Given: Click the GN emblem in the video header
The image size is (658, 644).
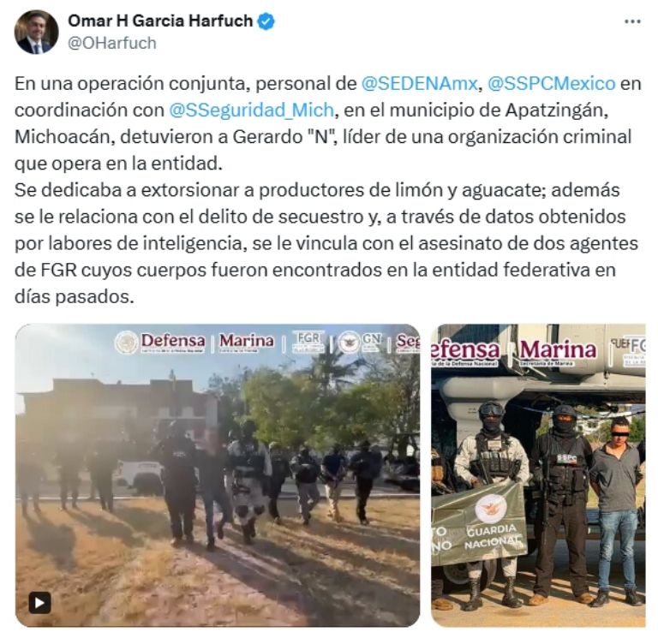Looking at the screenshot, I should [x=361, y=342].
